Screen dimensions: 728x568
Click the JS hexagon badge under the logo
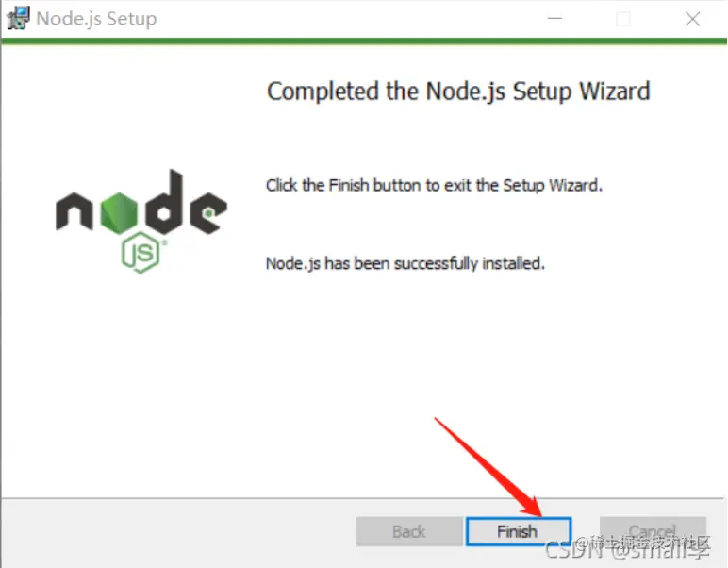click(x=141, y=253)
